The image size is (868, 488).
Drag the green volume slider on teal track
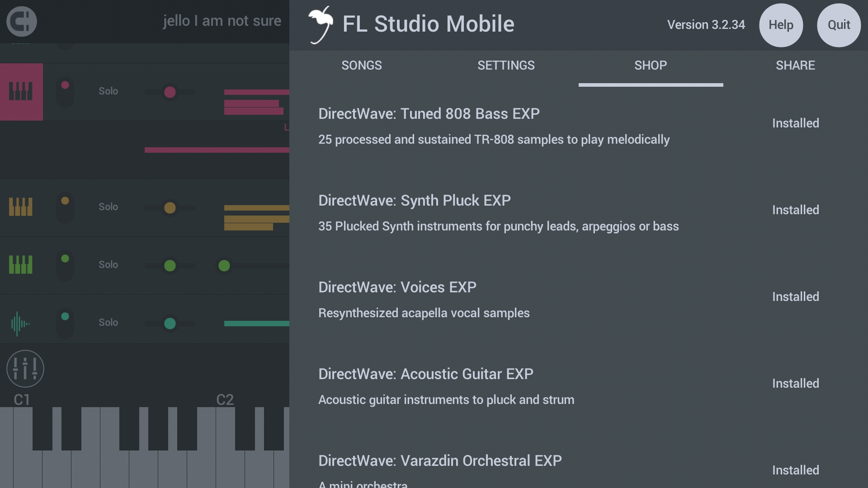click(x=170, y=323)
